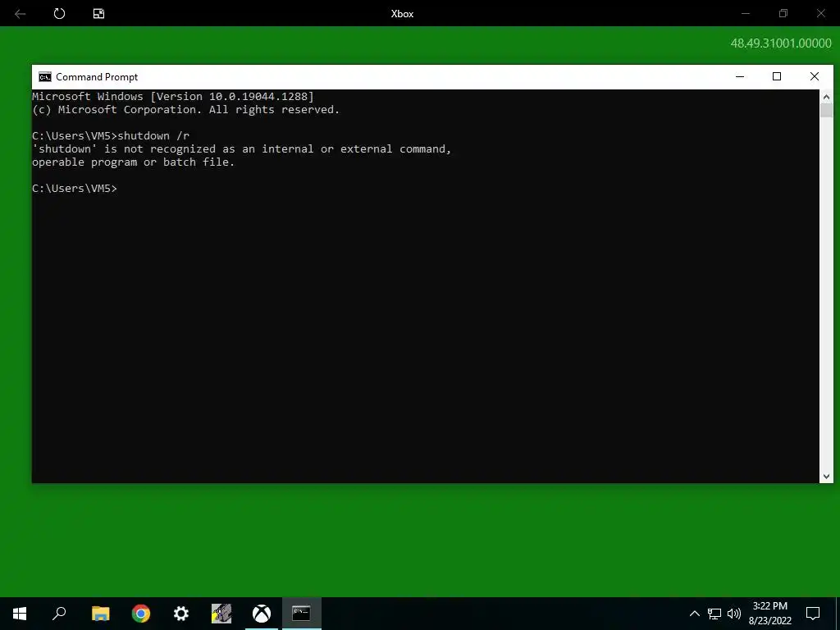Minimize the Xbox window
This screenshot has width=840, height=630.
[745, 13]
